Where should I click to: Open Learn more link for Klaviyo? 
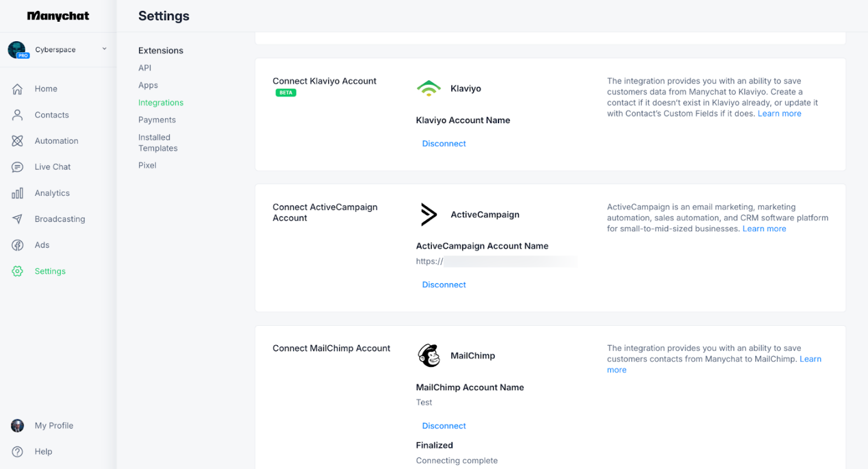(x=779, y=114)
